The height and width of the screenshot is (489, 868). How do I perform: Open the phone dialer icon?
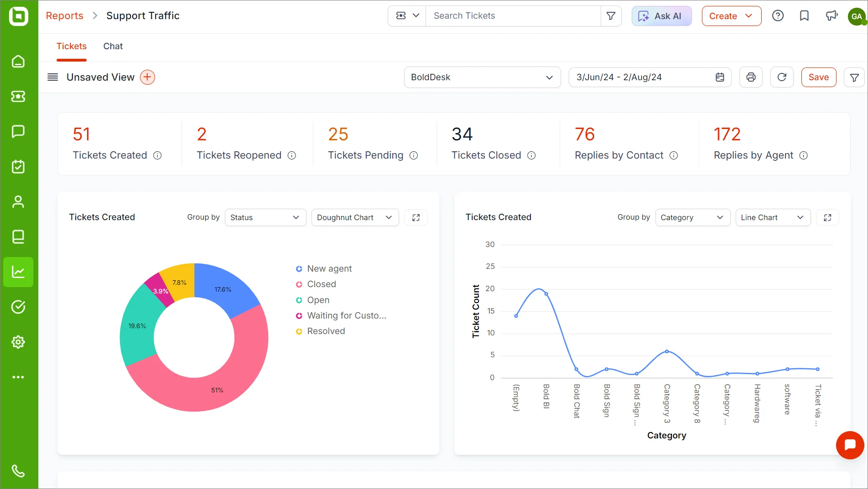tap(18, 471)
